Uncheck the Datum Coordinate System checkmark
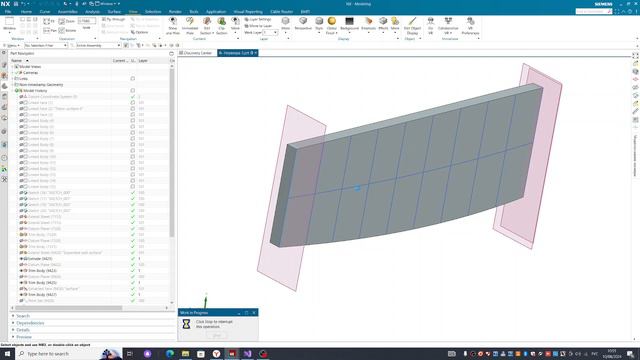 [133, 96]
